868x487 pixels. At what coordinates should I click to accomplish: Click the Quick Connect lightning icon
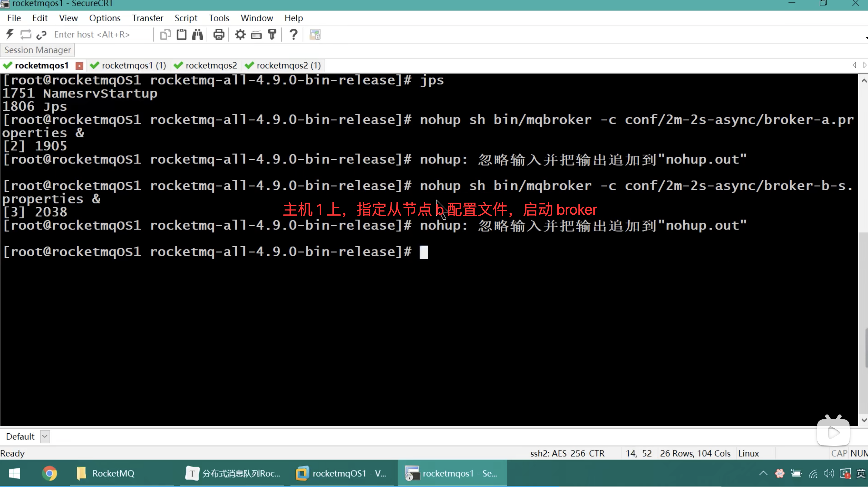tap(10, 34)
